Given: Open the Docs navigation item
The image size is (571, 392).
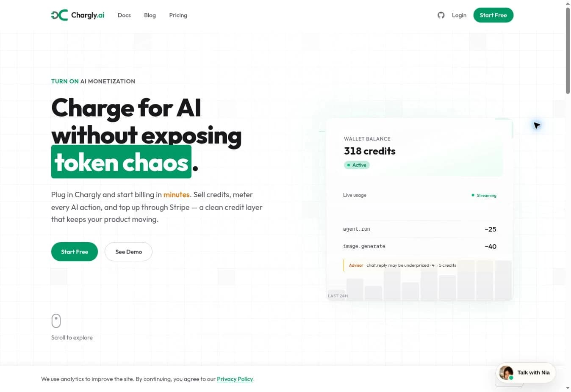Looking at the screenshot, I should coord(124,15).
